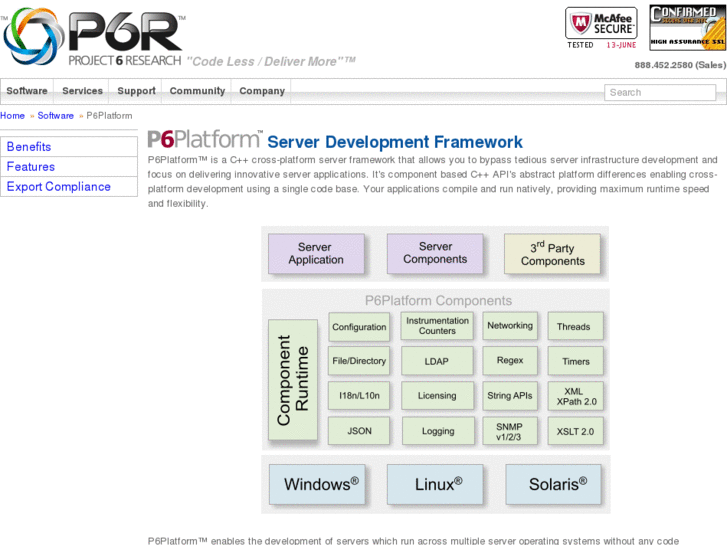Click the Instrumentation Counters box
Viewport: 727px width, 545px height.
point(437,326)
